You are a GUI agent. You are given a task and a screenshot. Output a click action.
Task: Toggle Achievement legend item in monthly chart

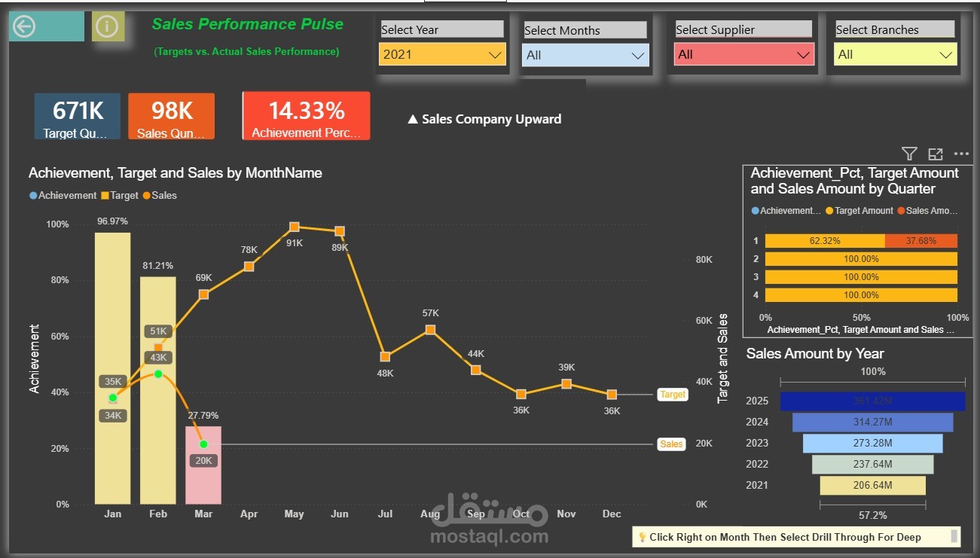63,195
